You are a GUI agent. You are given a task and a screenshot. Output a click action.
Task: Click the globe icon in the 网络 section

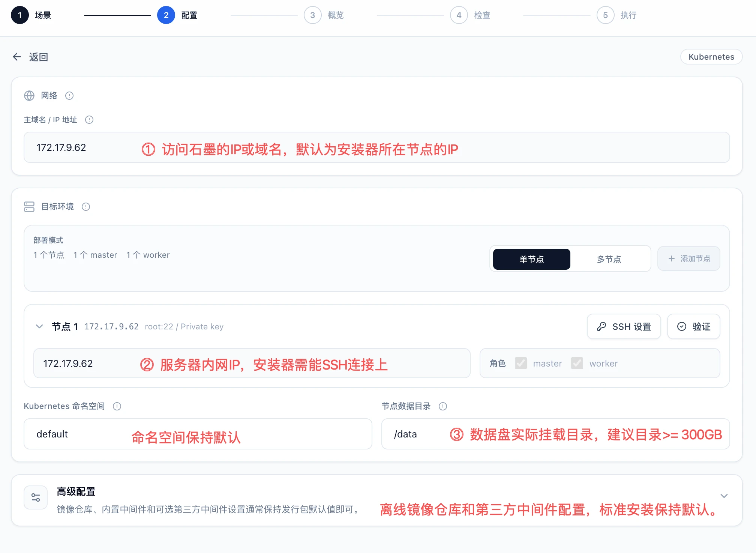click(x=29, y=96)
